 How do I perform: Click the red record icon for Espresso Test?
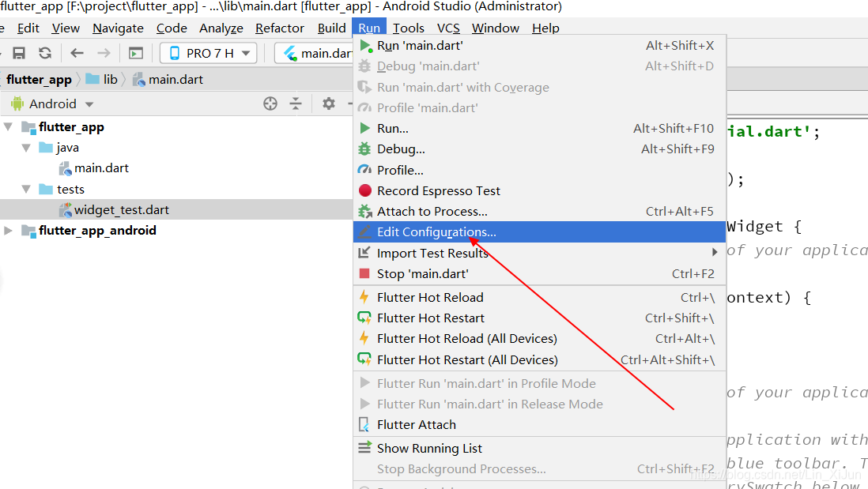[x=364, y=190]
